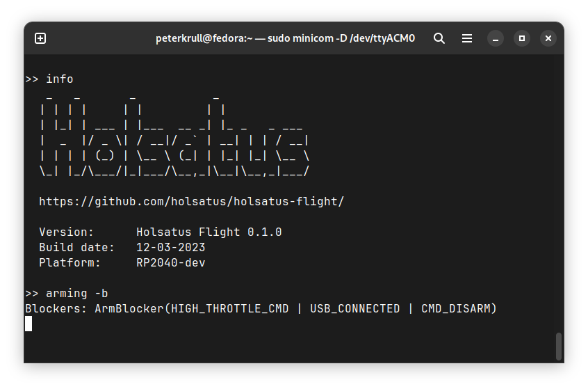Click the 'Holsatus Flight 0.1.0' version value
This screenshot has height=389, width=588.
pos(209,232)
